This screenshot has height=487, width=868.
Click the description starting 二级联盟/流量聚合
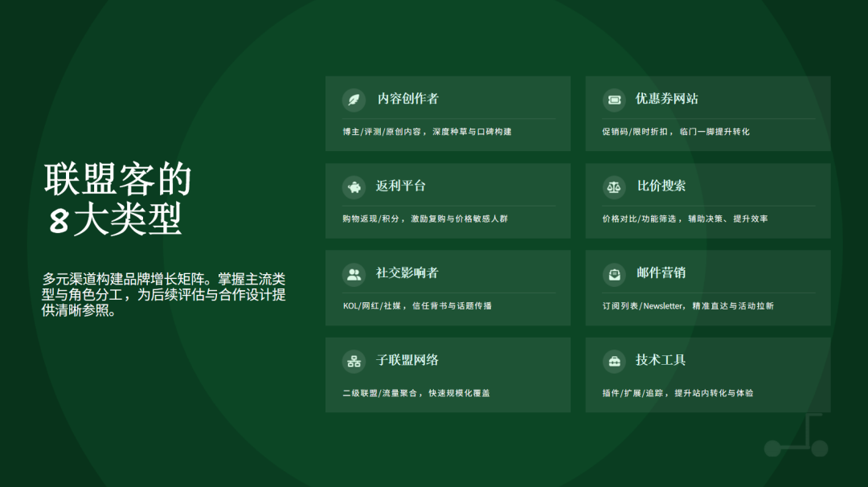pos(416,393)
